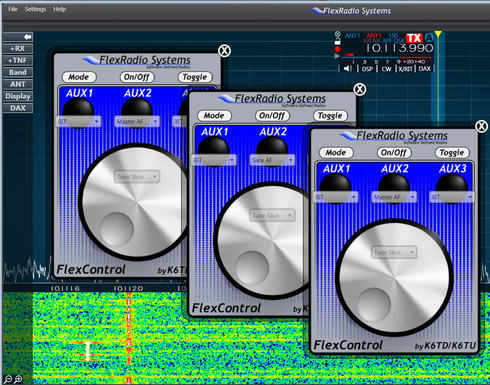Open the Settings menu
Image resolution: width=490 pixels, height=385 pixels.
[35, 9]
